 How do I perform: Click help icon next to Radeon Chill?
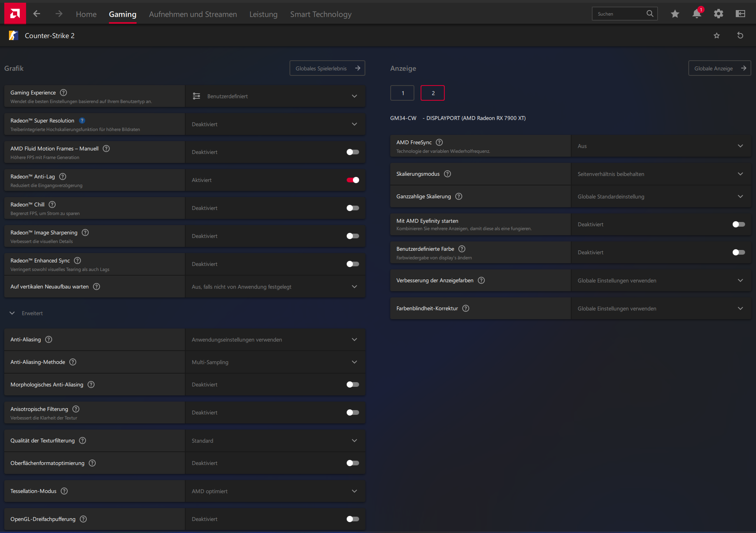52,204
